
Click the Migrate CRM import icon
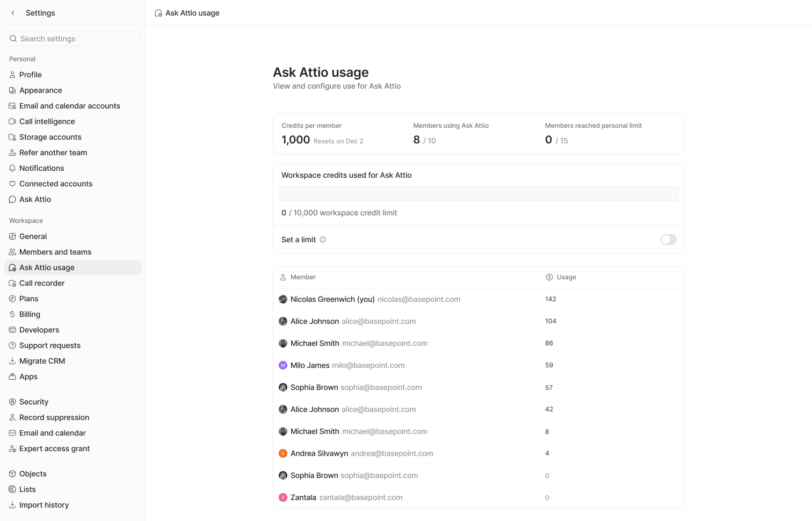point(12,361)
